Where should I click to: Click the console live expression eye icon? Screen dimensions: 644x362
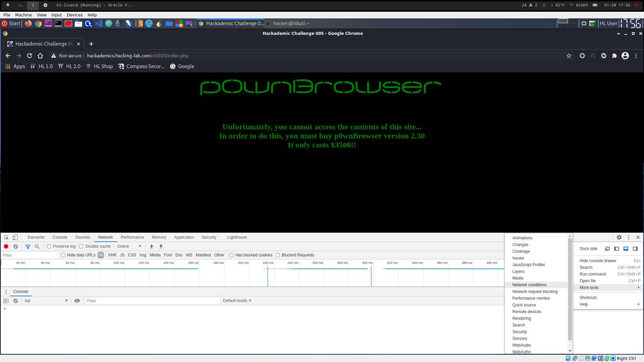click(x=77, y=301)
